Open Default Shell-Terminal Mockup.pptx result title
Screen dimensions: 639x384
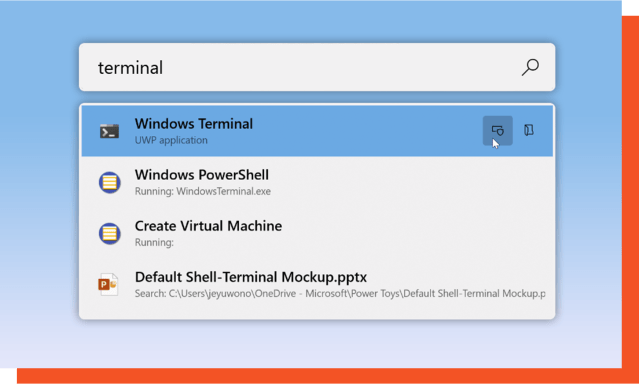tap(251, 277)
